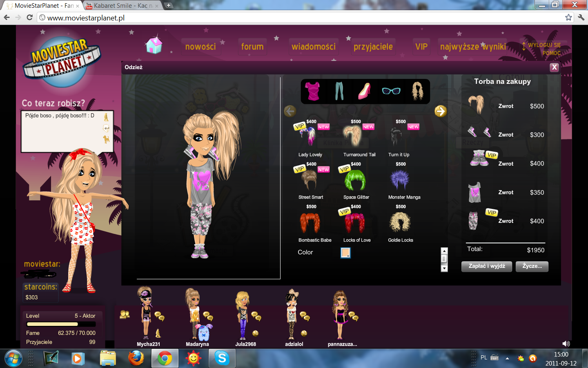Click Zapłać i wyjdź button
Viewport: 588px width, 368px height.
coord(487,266)
